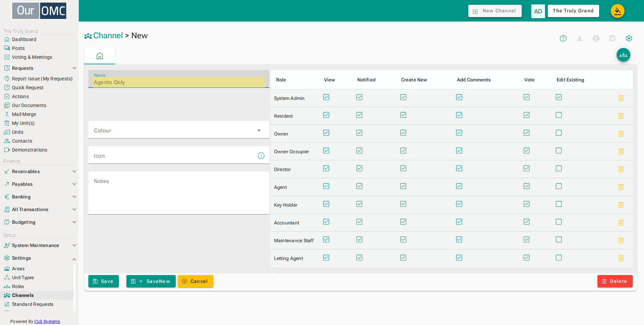Screen dimensions: 644x325
Task: Cancel the new channel form
Action: tap(196, 281)
